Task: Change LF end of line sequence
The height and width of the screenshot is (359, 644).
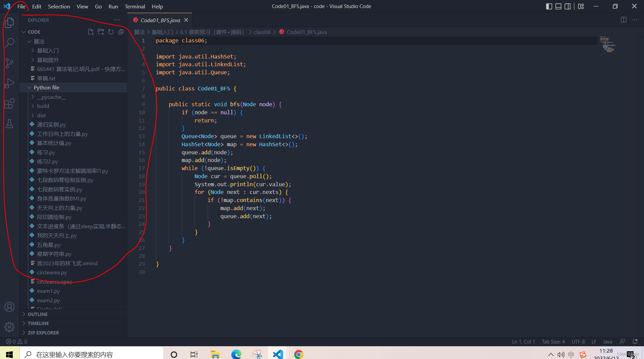Action: coord(594,342)
